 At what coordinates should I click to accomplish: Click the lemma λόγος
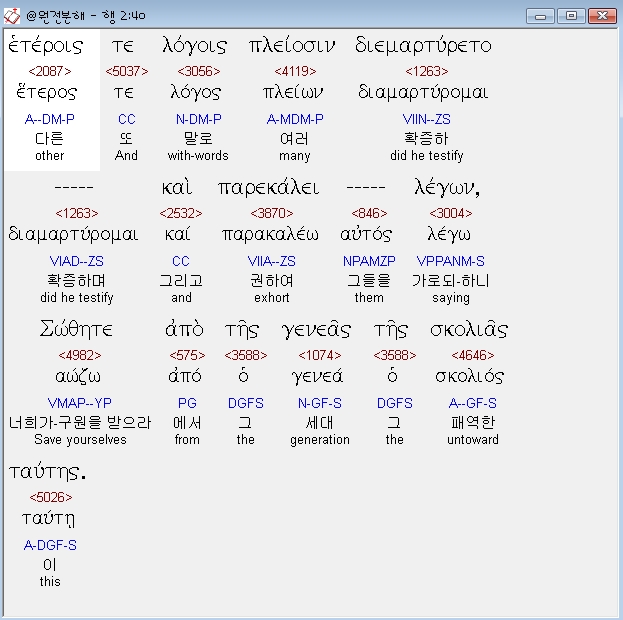[x=195, y=93]
